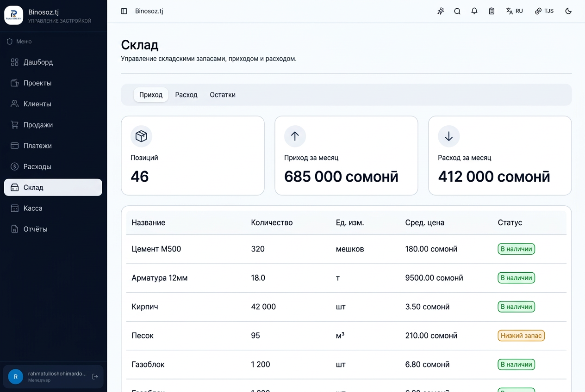Click В наличии badge in Кирпич row
This screenshot has width=585, height=392.
click(x=516, y=306)
